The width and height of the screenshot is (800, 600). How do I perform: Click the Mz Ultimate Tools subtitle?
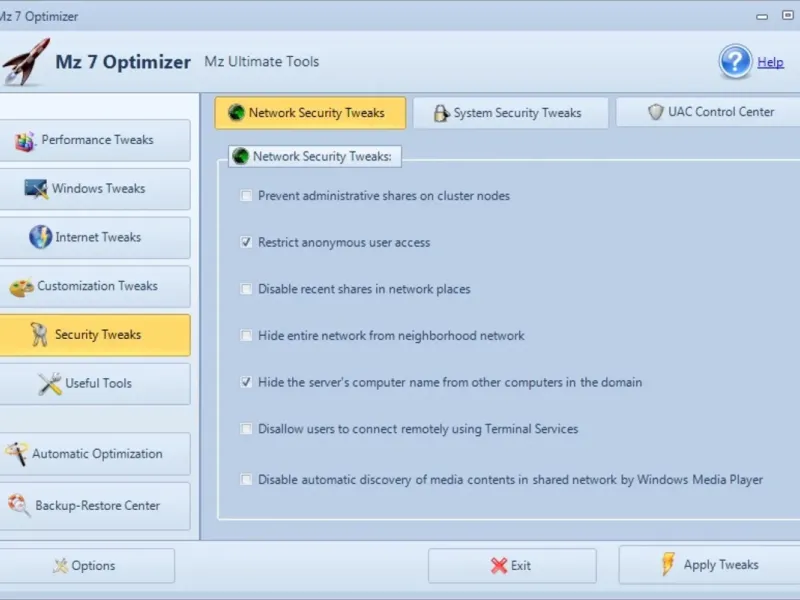(262, 61)
